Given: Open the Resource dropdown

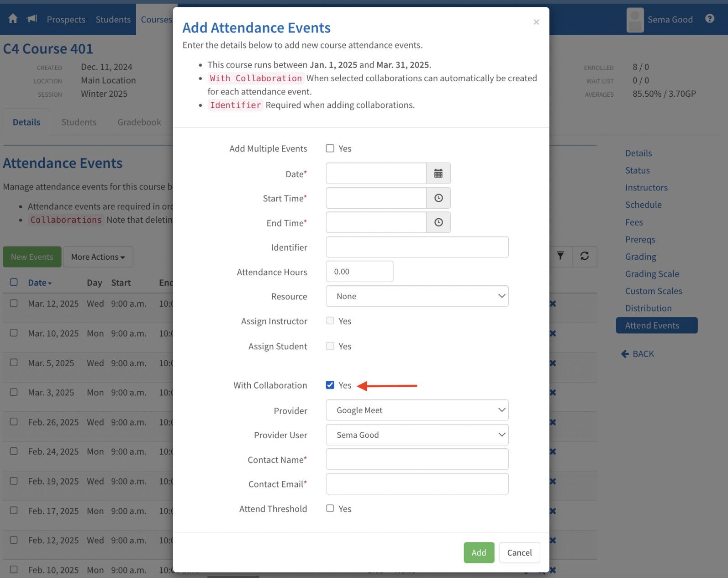Looking at the screenshot, I should tap(417, 296).
